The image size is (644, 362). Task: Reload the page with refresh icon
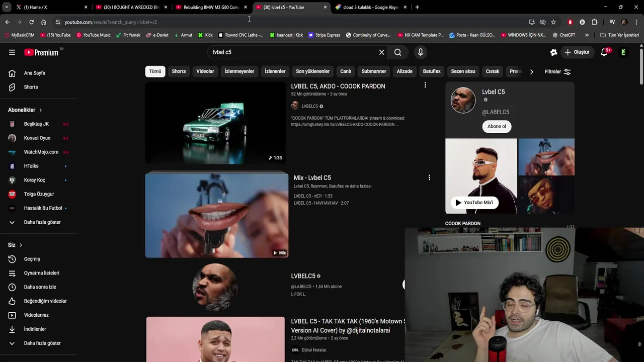pos(31,22)
